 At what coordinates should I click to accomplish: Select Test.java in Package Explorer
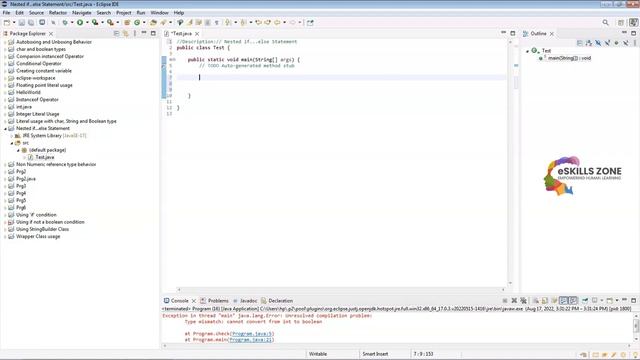click(44, 157)
